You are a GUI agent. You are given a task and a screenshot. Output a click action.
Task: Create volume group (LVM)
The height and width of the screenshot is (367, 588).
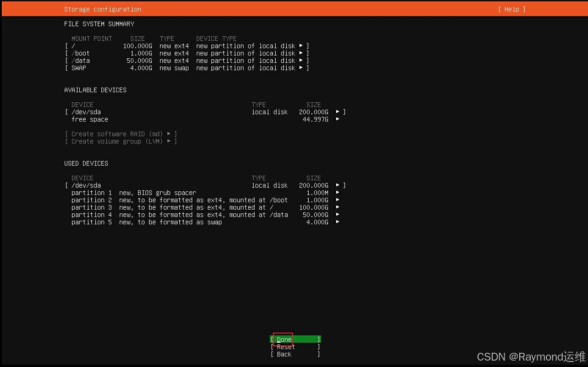point(121,141)
